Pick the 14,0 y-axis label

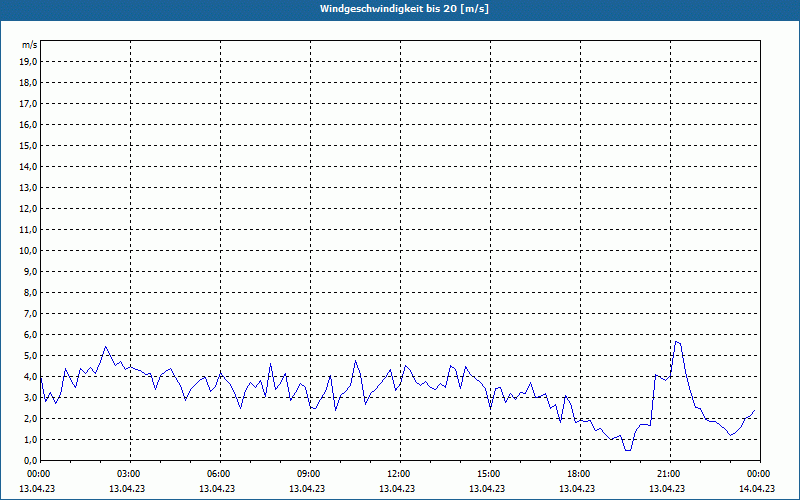point(29,166)
